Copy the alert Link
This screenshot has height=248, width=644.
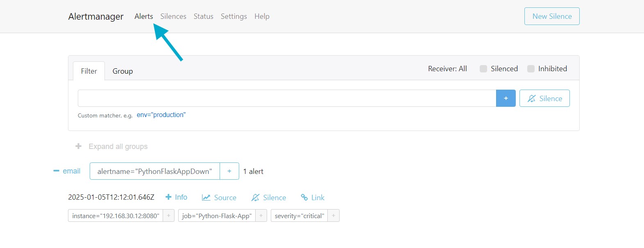click(x=313, y=198)
